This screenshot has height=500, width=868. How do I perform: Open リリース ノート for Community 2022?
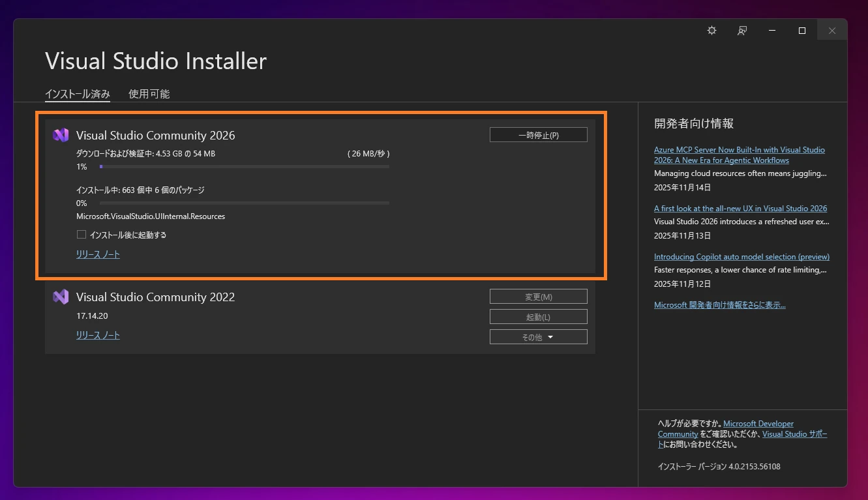coord(97,335)
